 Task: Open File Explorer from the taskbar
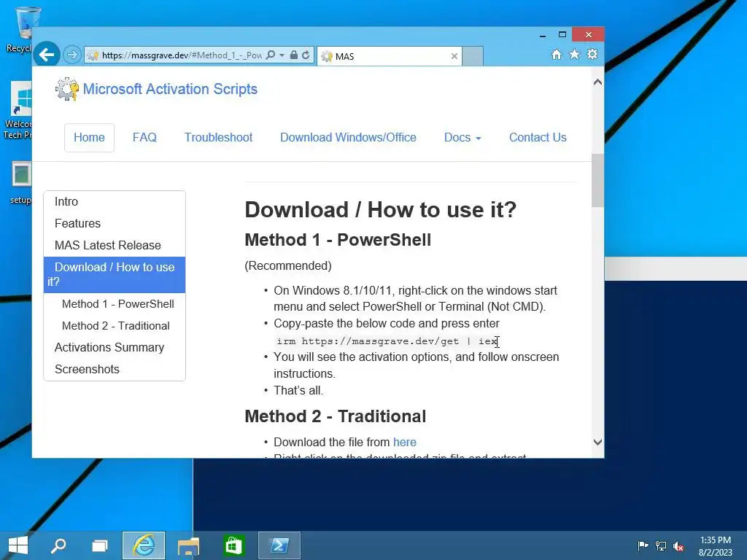click(x=188, y=545)
